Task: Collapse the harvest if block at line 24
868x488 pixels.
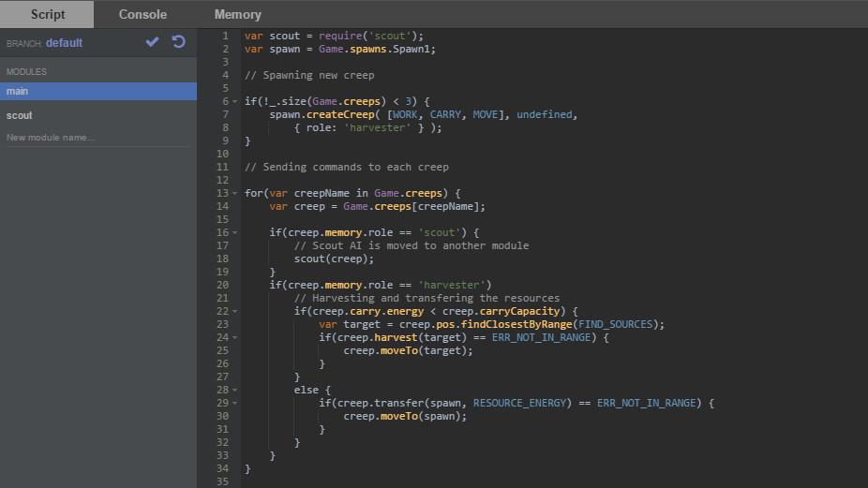Action: click(x=234, y=337)
